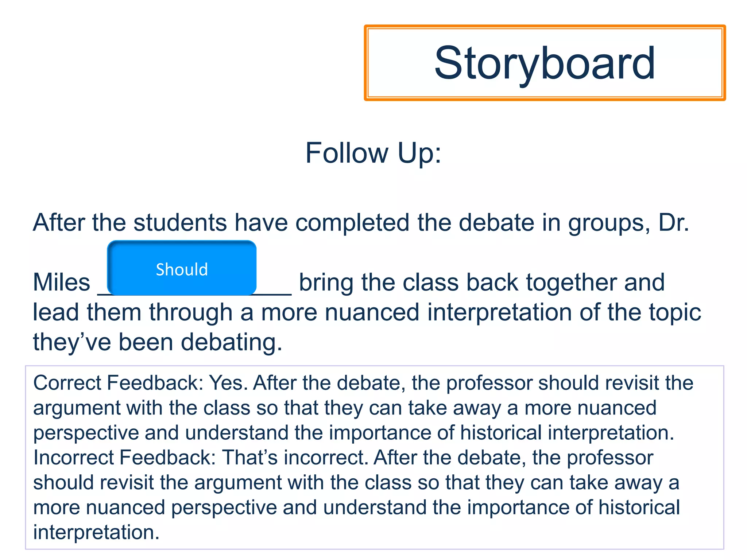Click the Follow Up: heading

[373, 153]
